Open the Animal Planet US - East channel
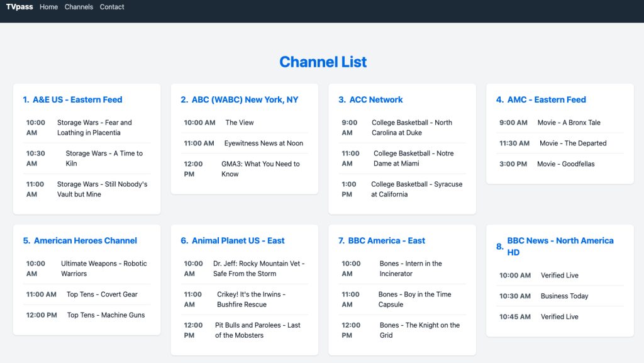This screenshot has width=644, height=363. click(x=239, y=240)
